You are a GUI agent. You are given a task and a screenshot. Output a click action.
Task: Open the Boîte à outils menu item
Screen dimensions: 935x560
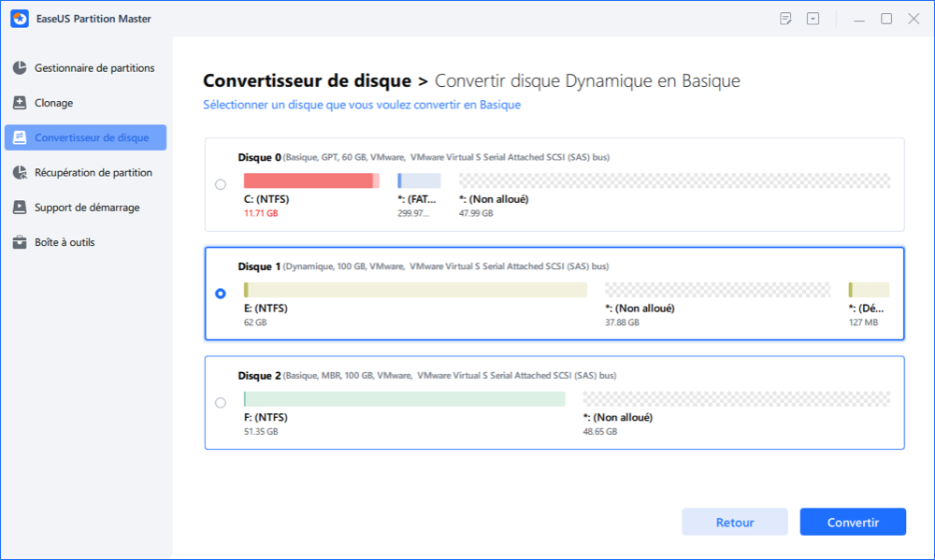coord(65,242)
